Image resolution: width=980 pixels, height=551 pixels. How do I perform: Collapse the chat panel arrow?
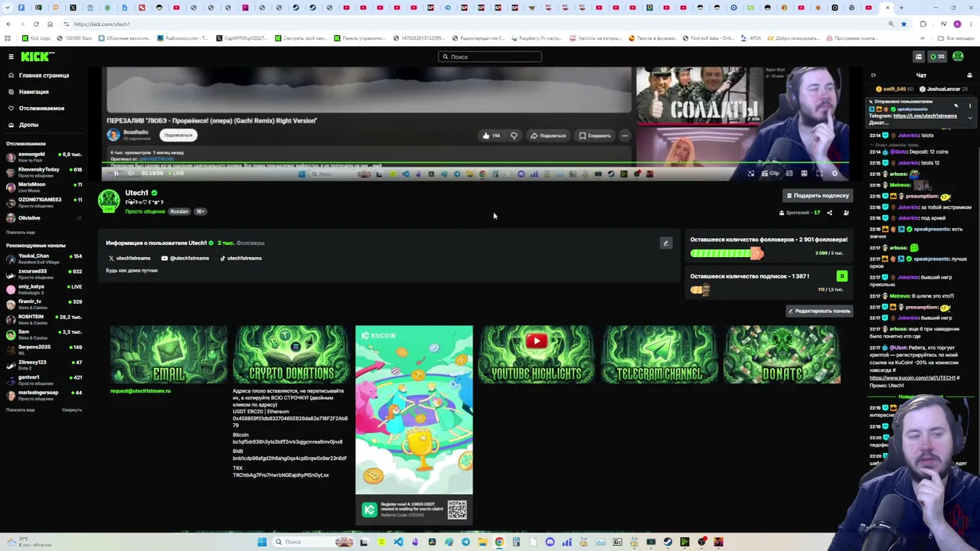(x=873, y=75)
